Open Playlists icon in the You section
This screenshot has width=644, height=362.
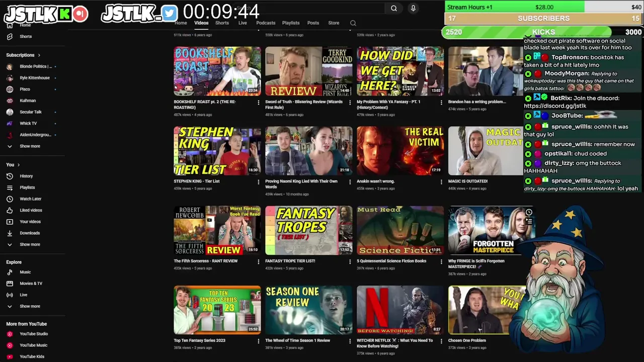pyautogui.click(x=10, y=188)
